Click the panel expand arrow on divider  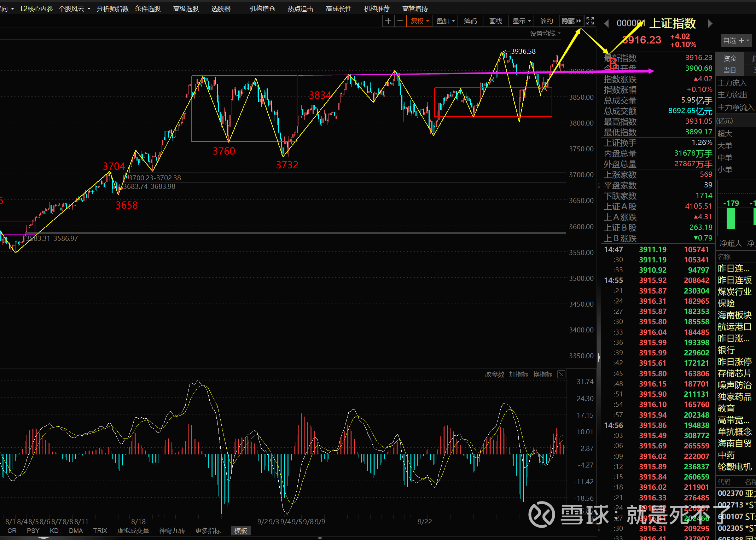[599, 357]
